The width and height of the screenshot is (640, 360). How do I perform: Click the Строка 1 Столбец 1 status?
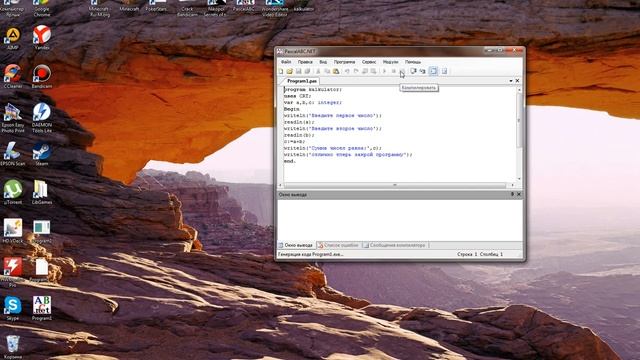tap(480, 254)
